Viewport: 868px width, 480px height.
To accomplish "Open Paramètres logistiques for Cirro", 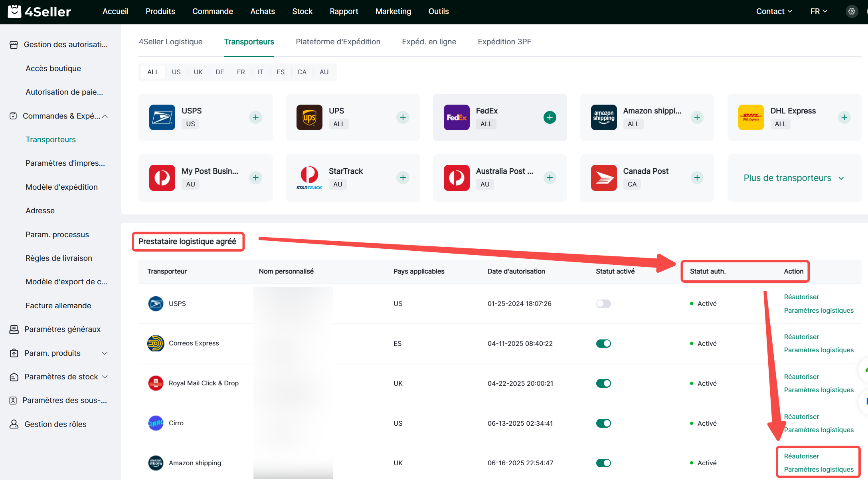I will 819,430.
